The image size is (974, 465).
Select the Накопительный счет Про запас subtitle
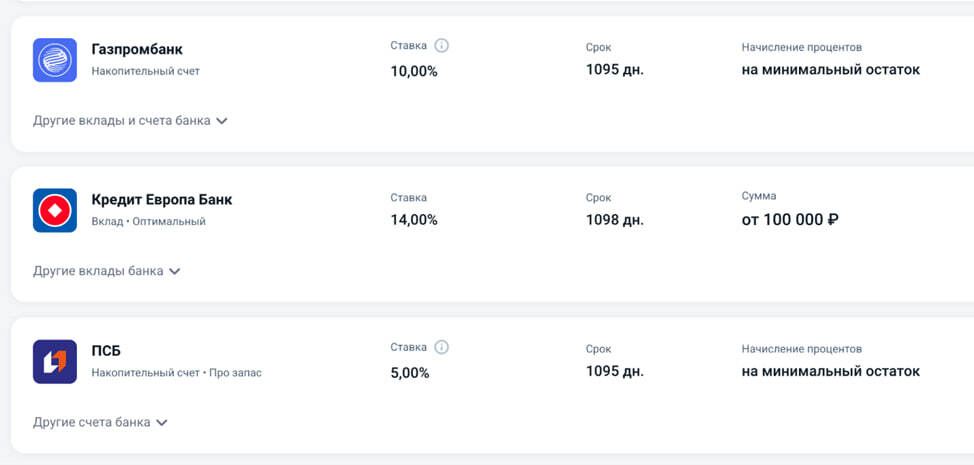176,372
